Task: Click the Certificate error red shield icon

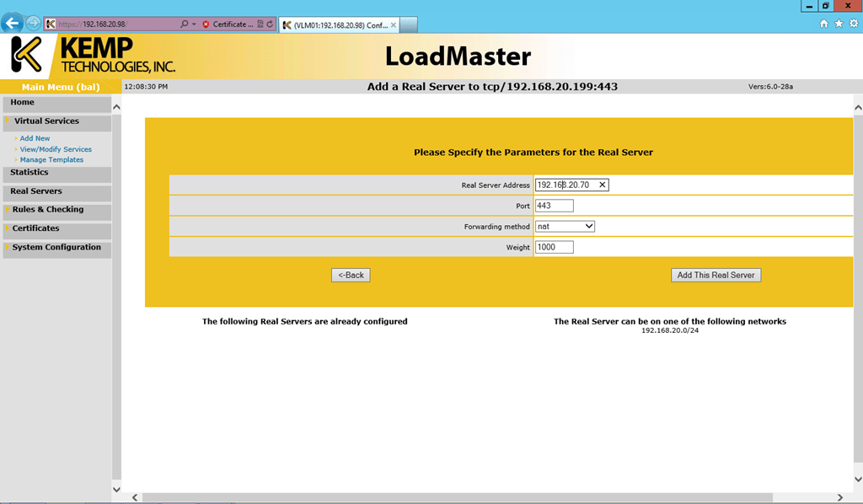Action: [x=206, y=24]
